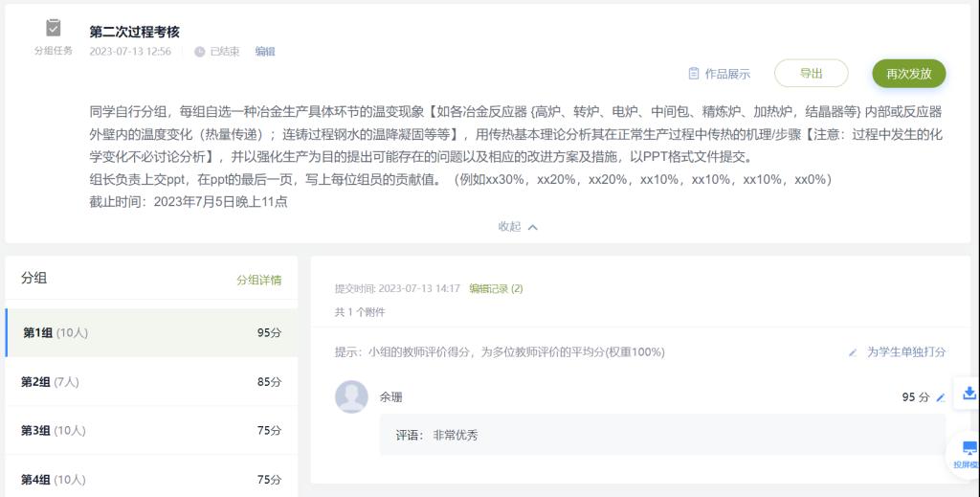Click the download icon on right edge
980x497 pixels.
(x=969, y=394)
